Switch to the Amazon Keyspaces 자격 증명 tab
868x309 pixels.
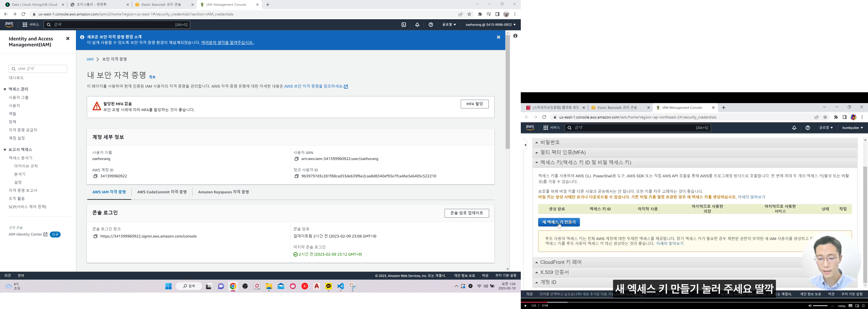(223, 192)
